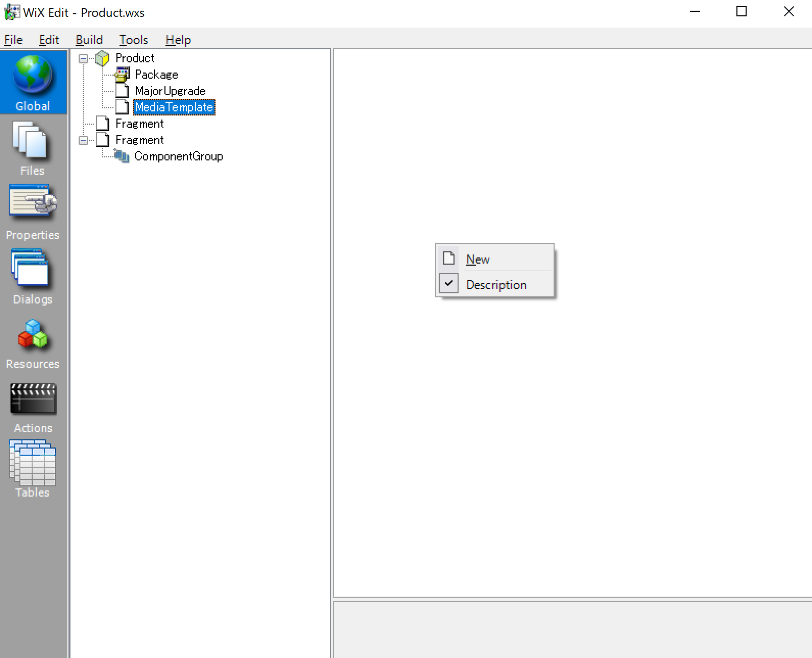Open the Properties view
812x658 pixels.
[33, 213]
